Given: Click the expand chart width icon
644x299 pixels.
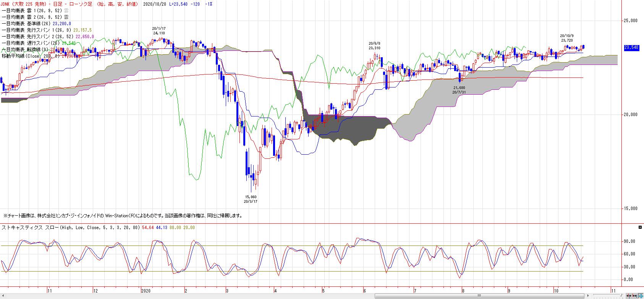Looking at the screenshot, I should pyautogui.click(x=634, y=296).
